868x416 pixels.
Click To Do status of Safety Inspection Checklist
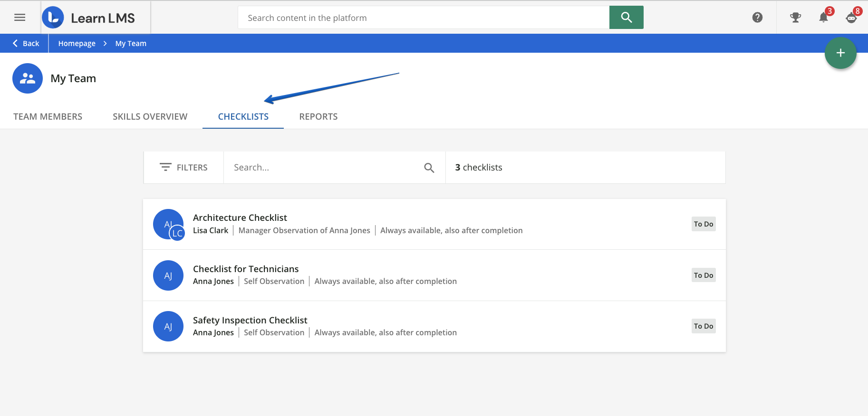pyautogui.click(x=704, y=326)
